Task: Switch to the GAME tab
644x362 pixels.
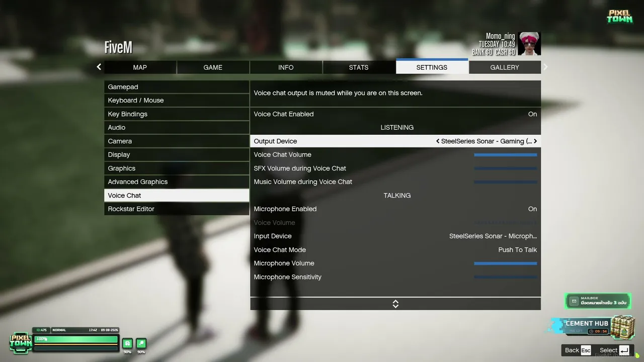Action: 213,67
